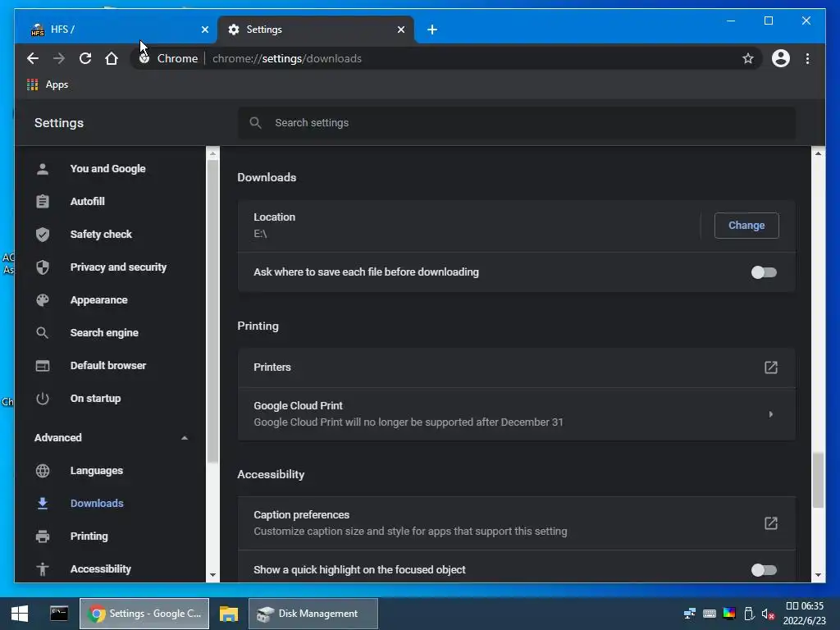Open the Apps shortcut in bookmarks bar

[x=48, y=84]
